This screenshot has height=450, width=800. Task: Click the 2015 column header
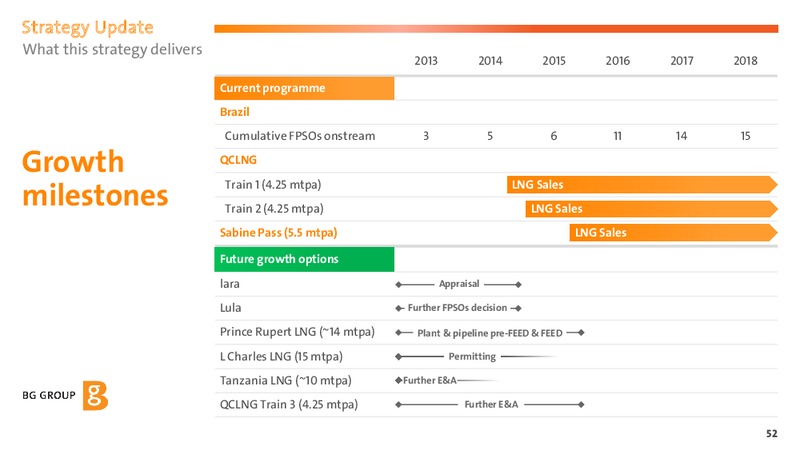point(554,61)
